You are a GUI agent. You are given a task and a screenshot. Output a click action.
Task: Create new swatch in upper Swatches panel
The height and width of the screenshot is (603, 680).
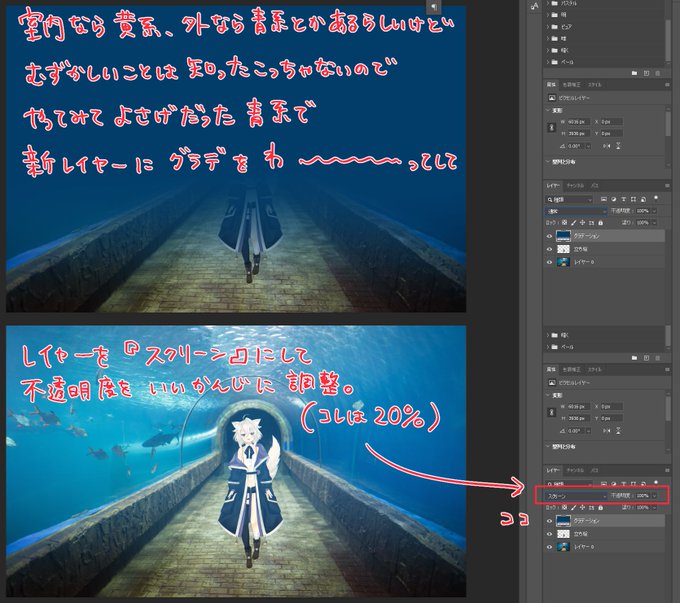646,73
